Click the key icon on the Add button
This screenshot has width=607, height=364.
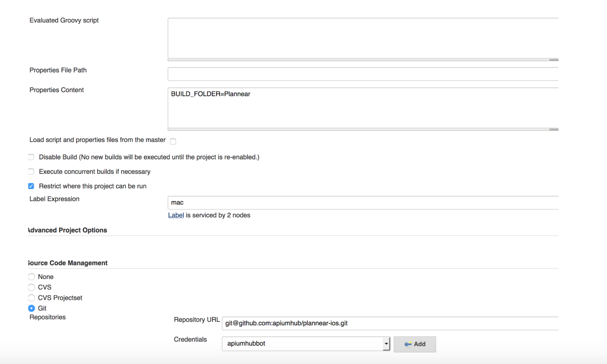pos(408,344)
